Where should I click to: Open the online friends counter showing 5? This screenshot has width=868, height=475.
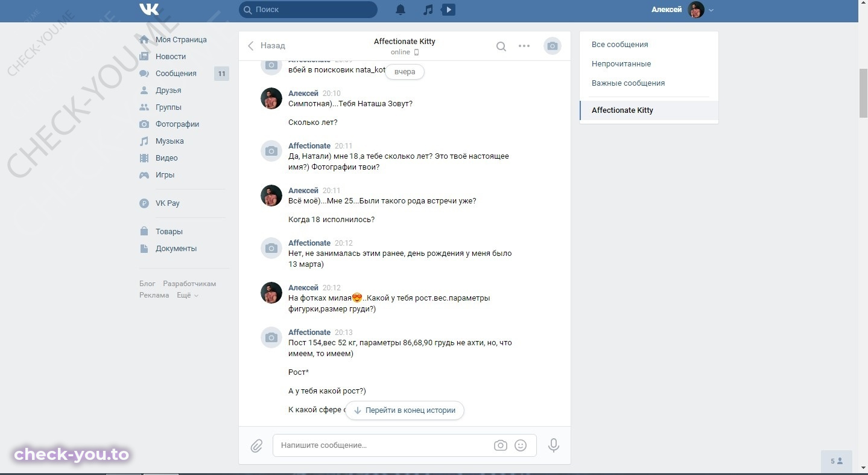tap(837, 461)
